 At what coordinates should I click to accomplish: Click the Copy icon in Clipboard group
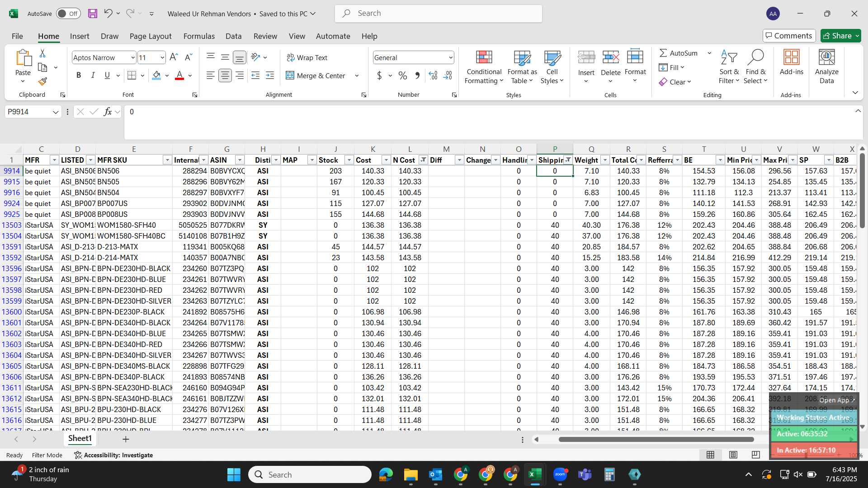[42, 67]
